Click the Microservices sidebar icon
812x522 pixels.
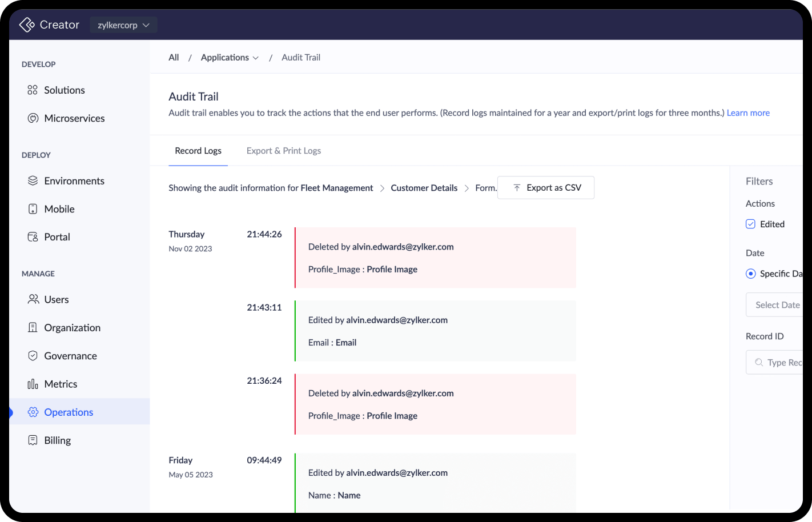33,118
